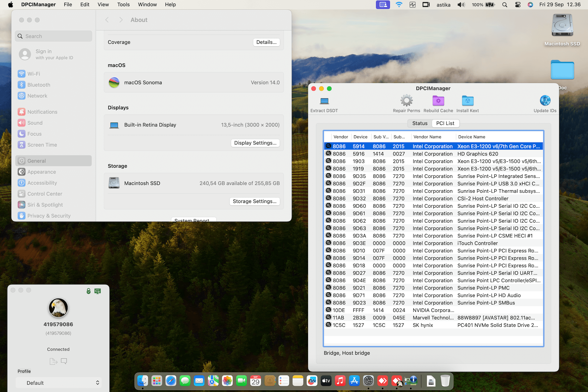Open the File menu in the menu bar

68,5
